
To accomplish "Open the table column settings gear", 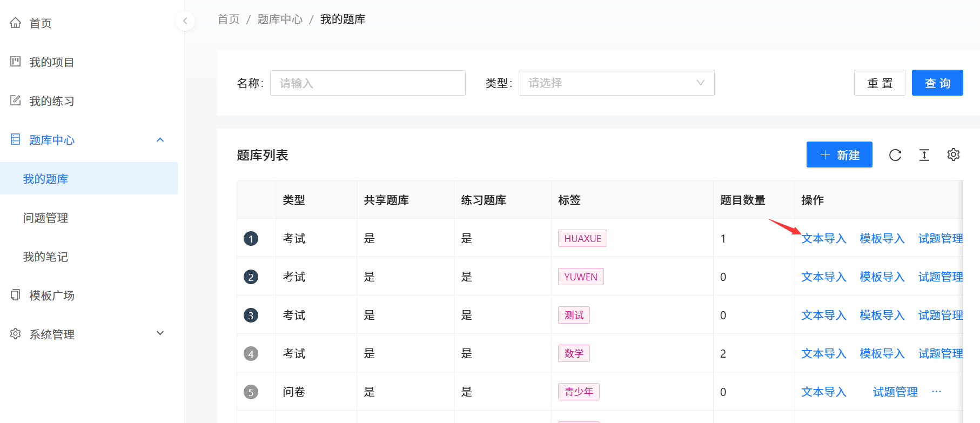I will click(954, 155).
